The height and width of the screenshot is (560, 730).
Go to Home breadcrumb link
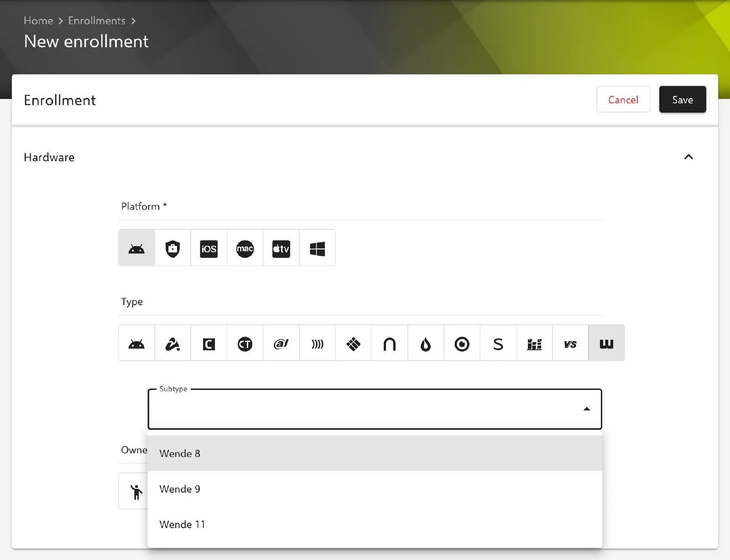point(38,21)
